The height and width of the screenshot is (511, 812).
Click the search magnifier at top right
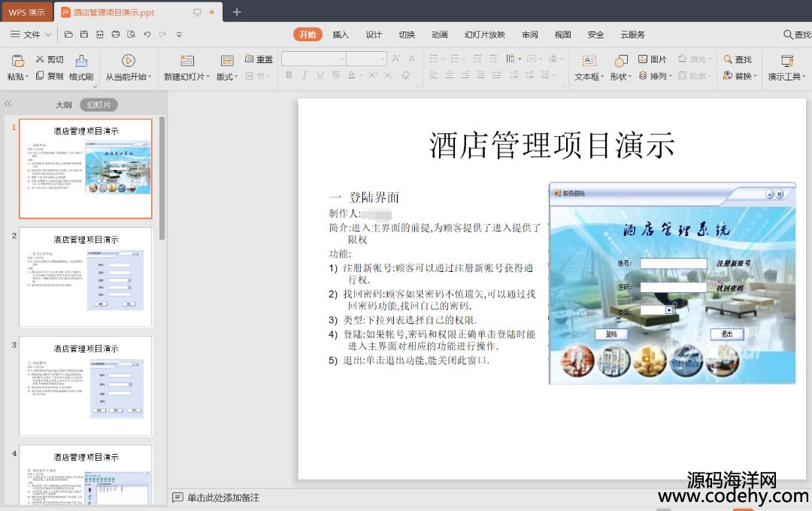coord(788,35)
